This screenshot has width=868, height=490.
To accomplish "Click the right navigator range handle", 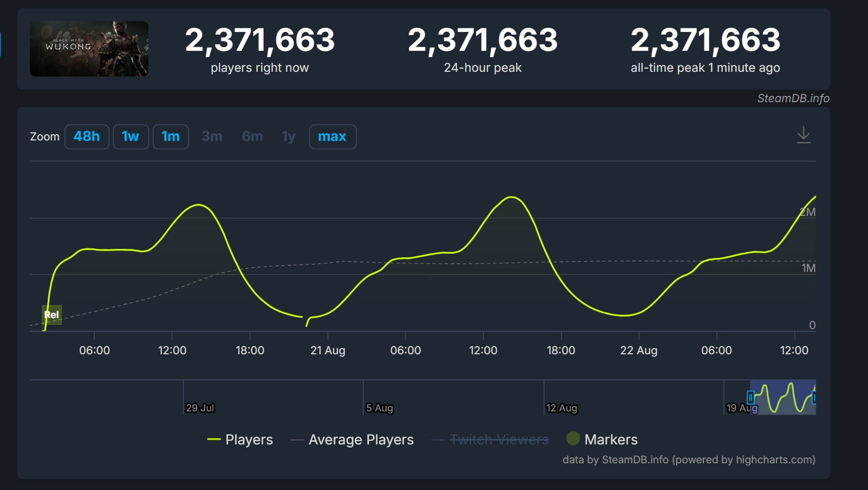I will click(814, 397).
